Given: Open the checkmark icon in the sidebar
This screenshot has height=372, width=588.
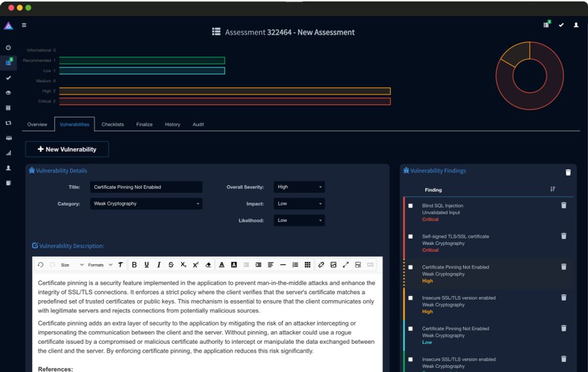Looking at the screenshot, I should tap(8, 78).
